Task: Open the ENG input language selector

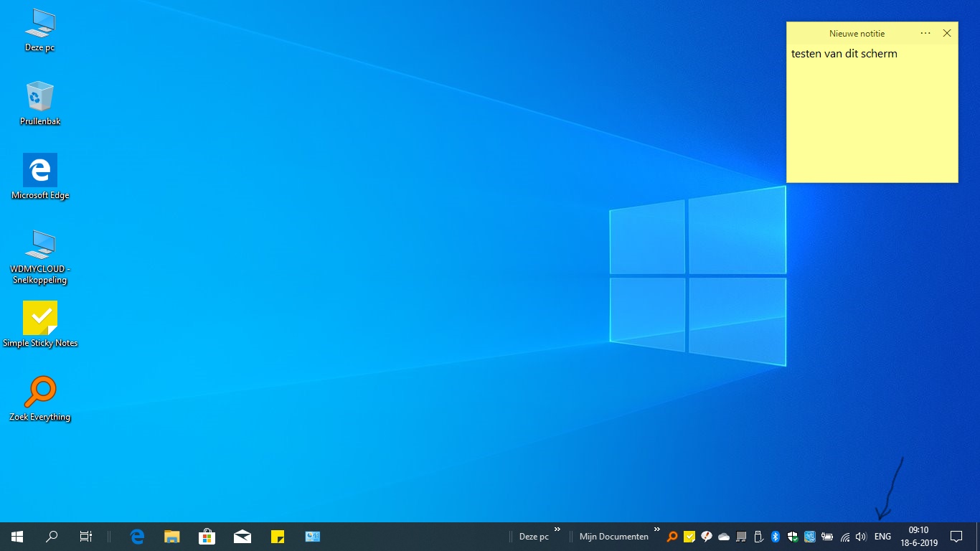Action: click(882, 537)
